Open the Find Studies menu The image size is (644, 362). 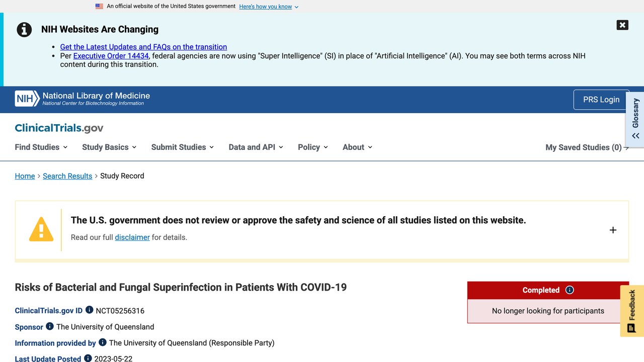point(41,147)
